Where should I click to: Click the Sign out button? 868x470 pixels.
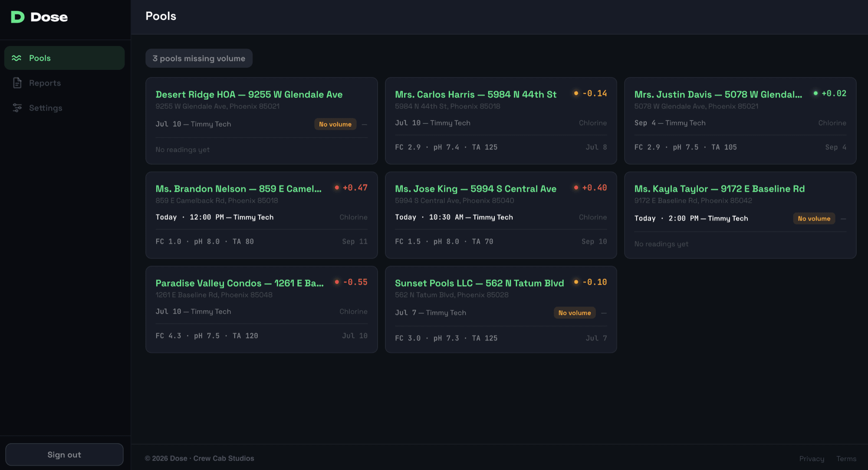(x=64, y=454)
